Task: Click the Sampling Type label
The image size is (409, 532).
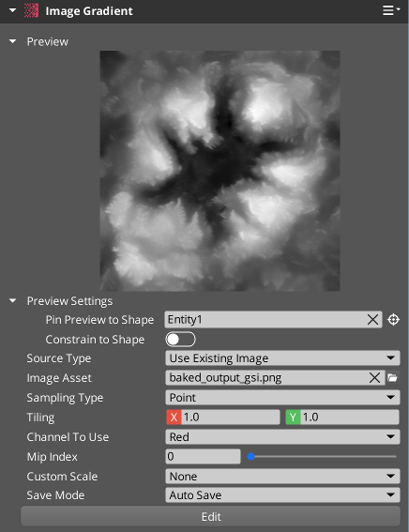Action: click(x=65, y=398)
